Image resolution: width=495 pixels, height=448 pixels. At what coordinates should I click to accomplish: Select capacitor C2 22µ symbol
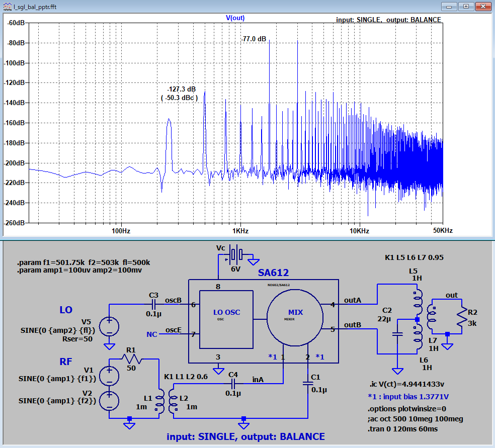[397, 334]
